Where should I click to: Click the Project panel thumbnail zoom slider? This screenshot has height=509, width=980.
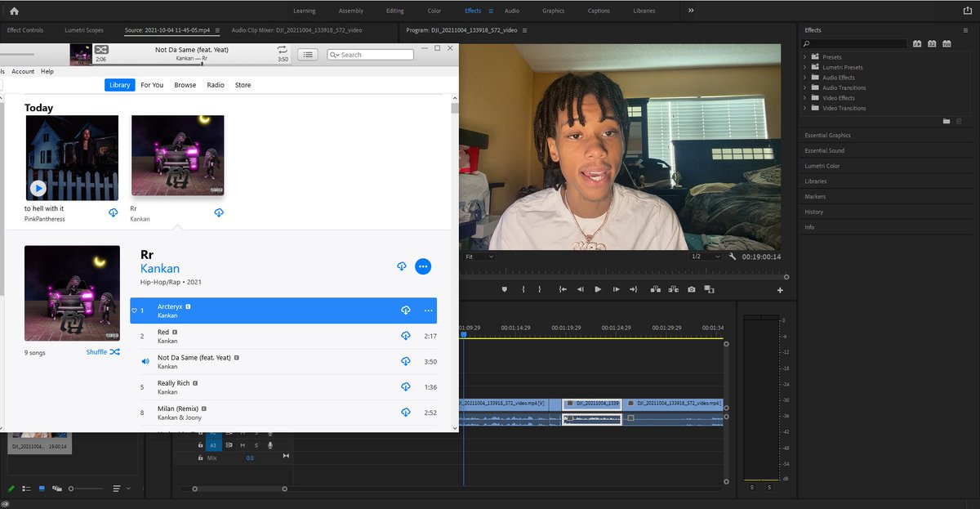point(87,489)
